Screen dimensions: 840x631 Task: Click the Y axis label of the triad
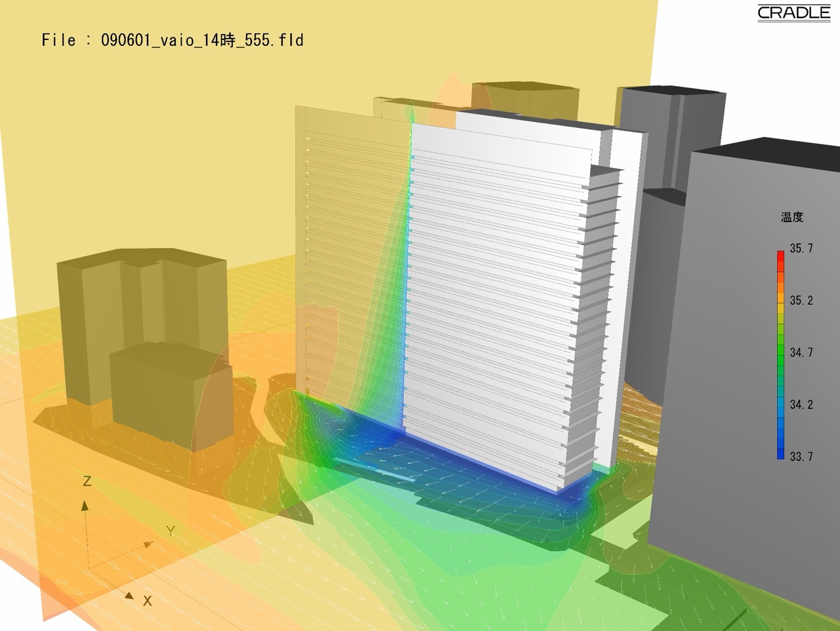click(x=171, y=531)
